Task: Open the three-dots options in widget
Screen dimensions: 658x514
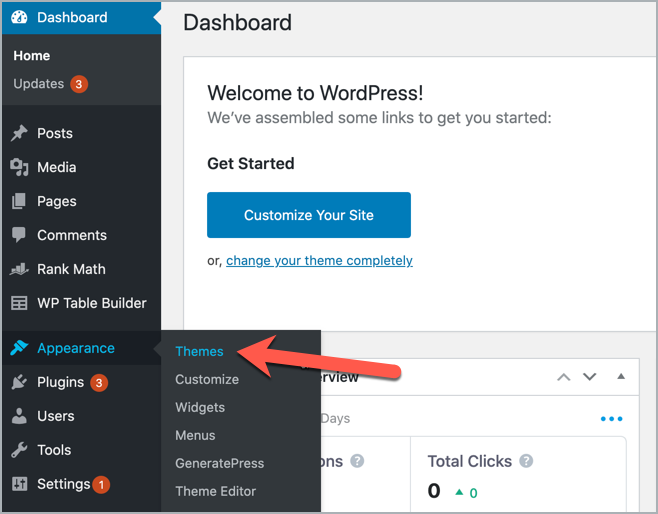Action: (611, 419)
